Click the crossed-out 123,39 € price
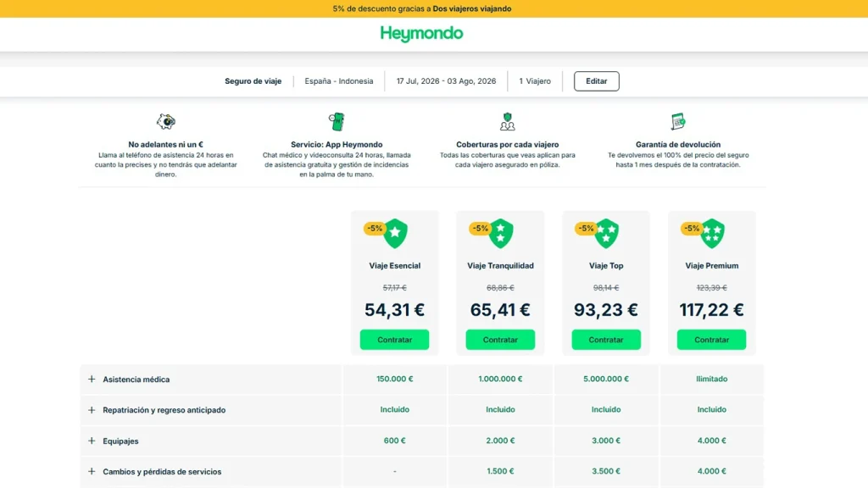 712,288
